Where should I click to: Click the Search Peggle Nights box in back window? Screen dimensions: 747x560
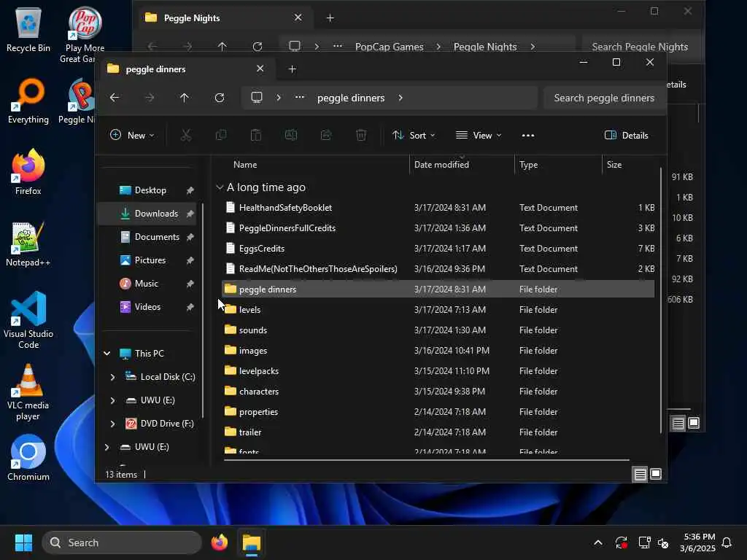click(x=640, y=47)
